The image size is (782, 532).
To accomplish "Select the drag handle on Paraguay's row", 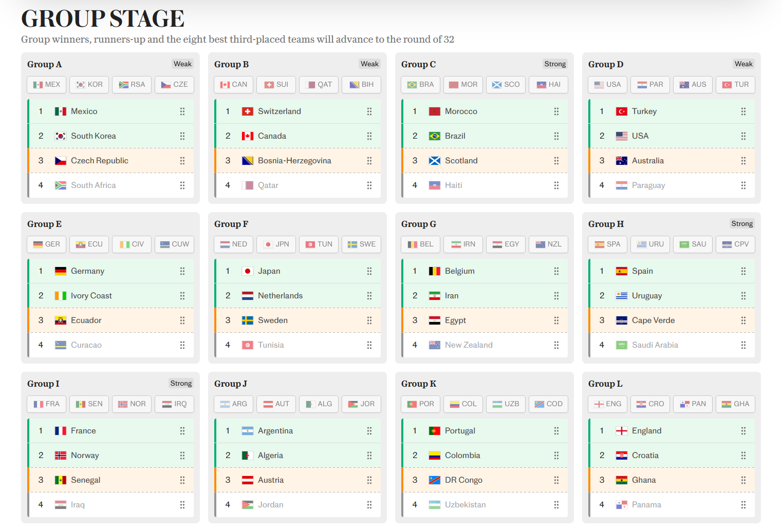I will click(x=743, y=185).
